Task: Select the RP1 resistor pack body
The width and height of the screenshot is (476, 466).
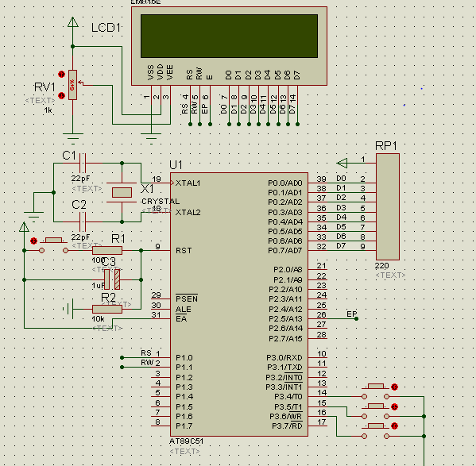Action: pyautogui.click(x=388, y=206)
